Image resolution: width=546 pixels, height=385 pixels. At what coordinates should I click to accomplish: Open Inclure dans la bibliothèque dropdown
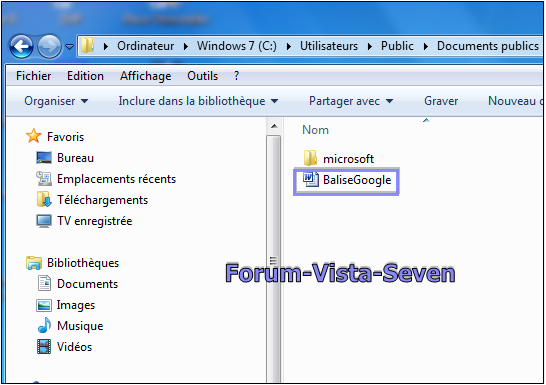(198, 101)
